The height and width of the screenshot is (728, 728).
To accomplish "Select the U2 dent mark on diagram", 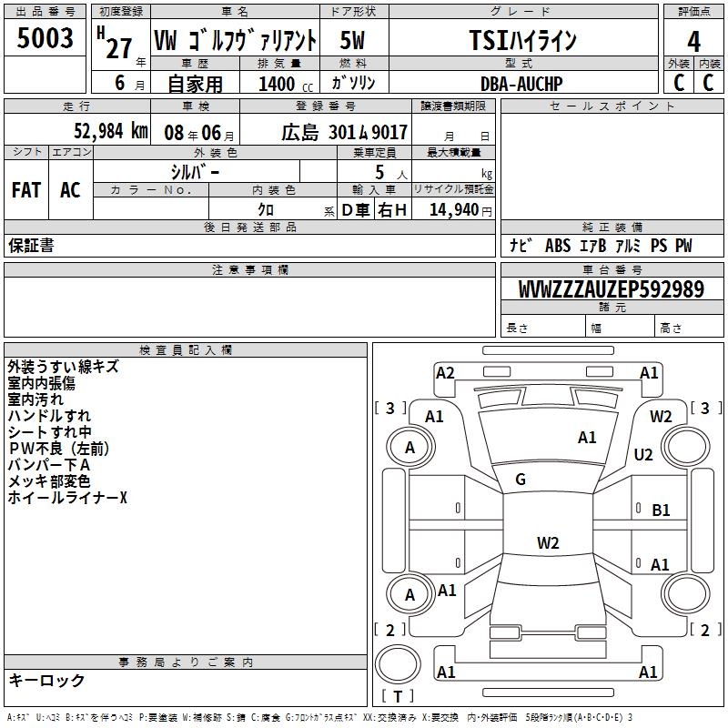I will tap(643, 454).
